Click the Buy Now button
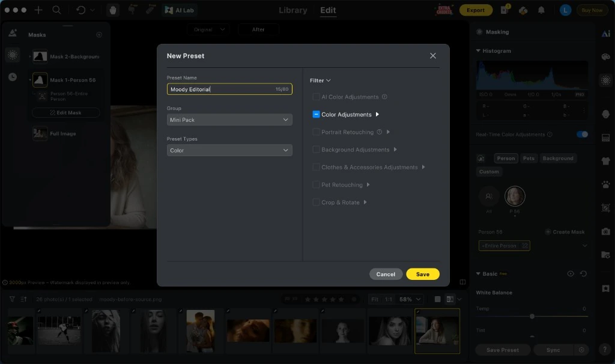The image size is (615, 364). (x=592, y=10)
